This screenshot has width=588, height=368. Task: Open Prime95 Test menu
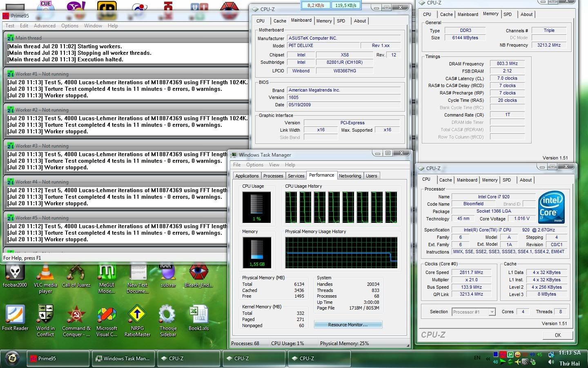pyautogui.click(x=10, y=26)
